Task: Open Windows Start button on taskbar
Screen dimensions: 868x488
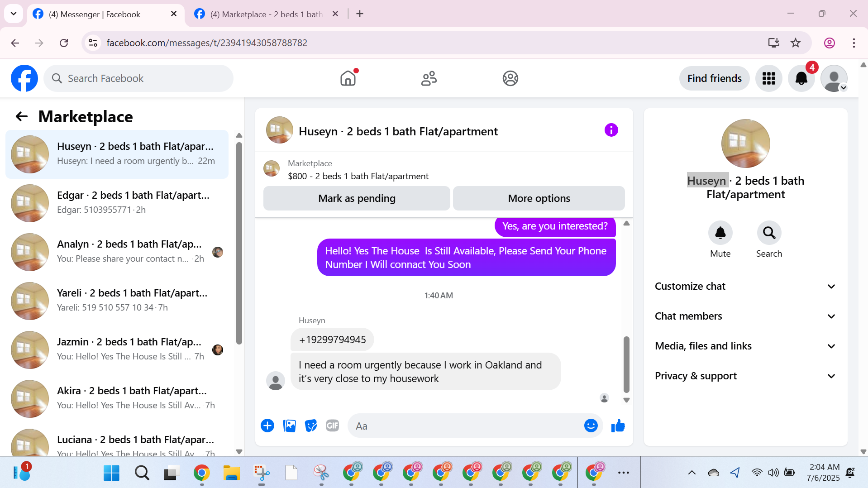Action: (111, 473)
